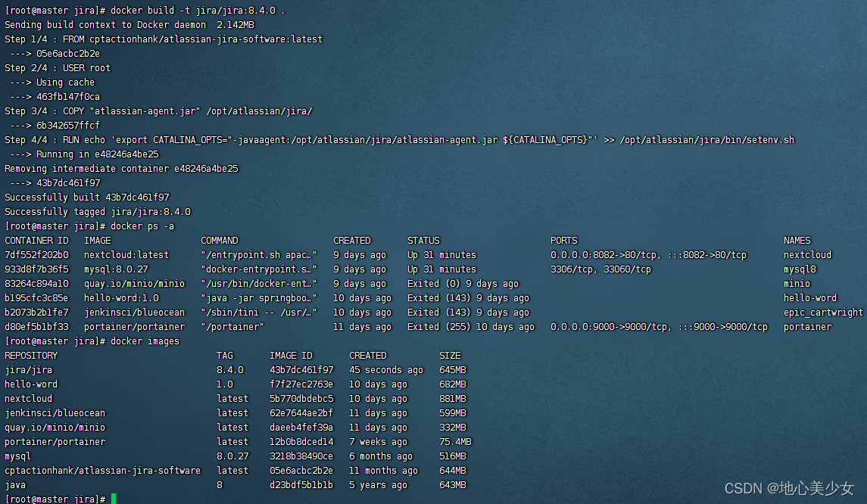Click the Step 3/4 COPY atlassian-agent.jar line

[158, 111]
